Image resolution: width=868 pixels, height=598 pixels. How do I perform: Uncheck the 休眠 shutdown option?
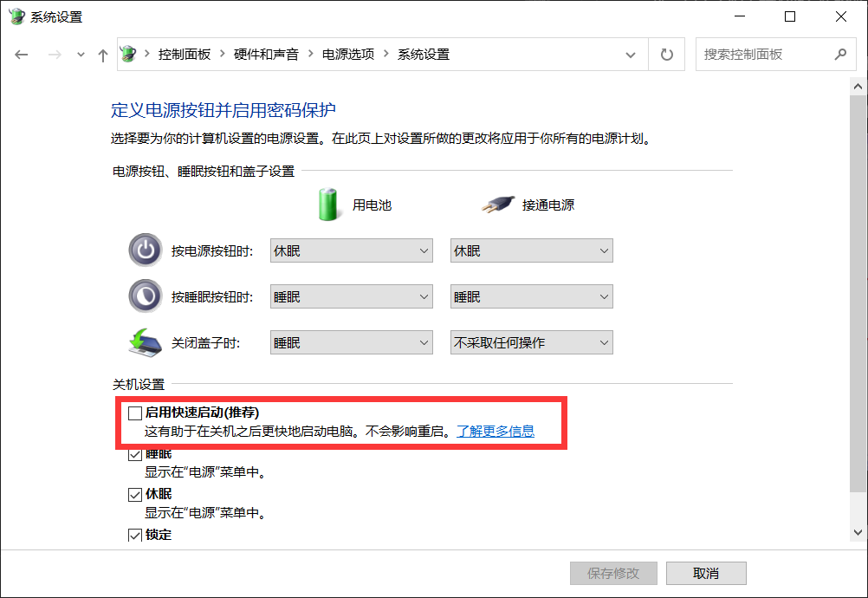tap(135, 495)
